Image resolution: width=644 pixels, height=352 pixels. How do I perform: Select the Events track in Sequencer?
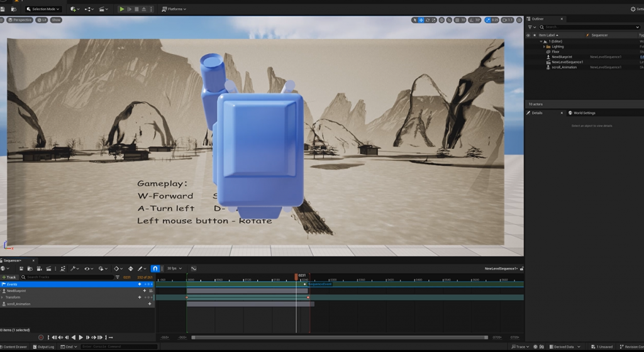[77, 284]
